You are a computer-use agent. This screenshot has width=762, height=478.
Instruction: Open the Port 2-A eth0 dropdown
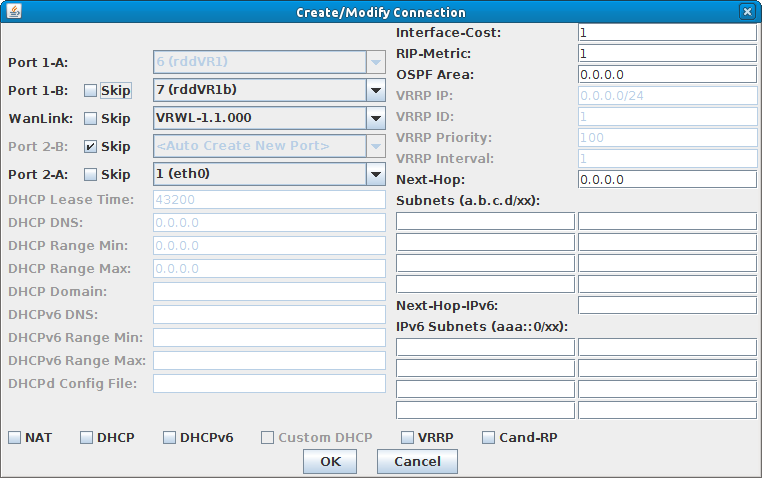(376, 174)
